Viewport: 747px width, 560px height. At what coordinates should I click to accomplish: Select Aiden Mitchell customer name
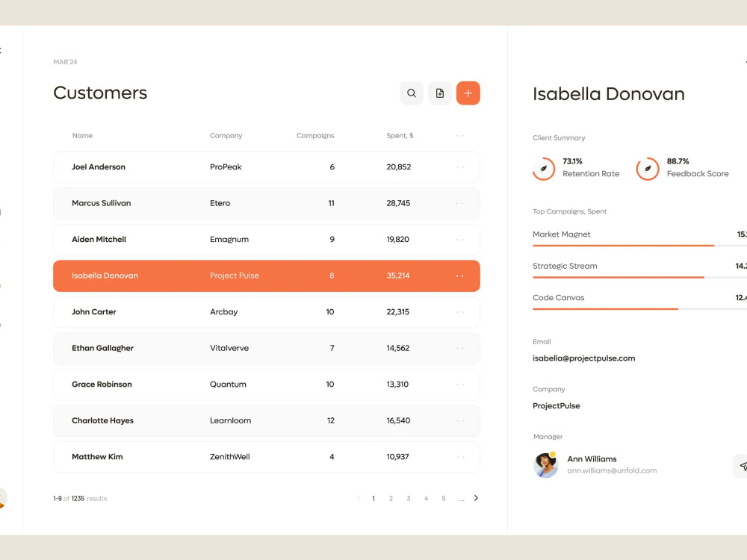pyautogui.click(x=99, y=240)
